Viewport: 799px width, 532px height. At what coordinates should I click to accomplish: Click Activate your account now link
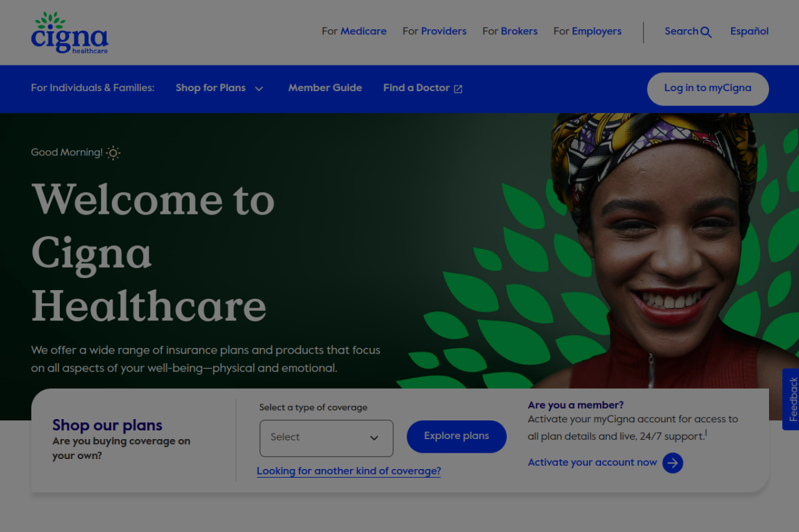[x=592, y=463]
